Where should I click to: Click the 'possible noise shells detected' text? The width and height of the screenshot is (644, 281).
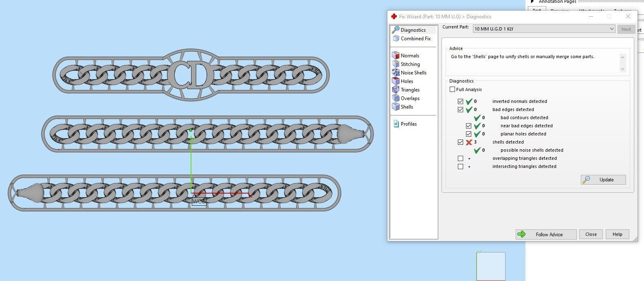[x=532, y=150]
